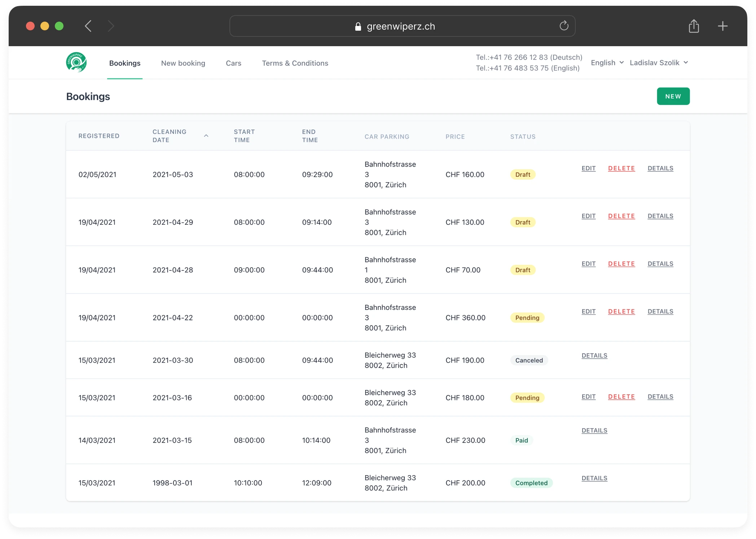Click Bahnhofstrasse 1 parking address
The width and height of the screenshot is (756, 539).
(390, 270)
